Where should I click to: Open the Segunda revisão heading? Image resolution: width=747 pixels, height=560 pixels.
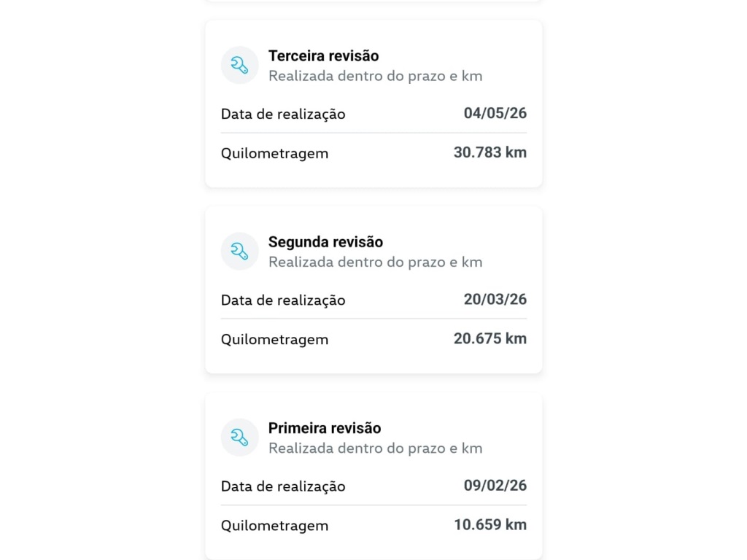325,242
